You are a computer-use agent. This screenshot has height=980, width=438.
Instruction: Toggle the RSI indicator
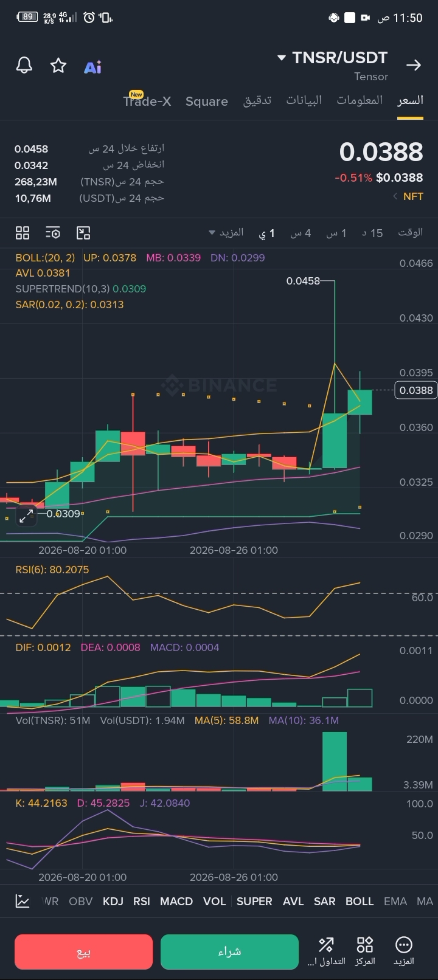click(142, 901)
